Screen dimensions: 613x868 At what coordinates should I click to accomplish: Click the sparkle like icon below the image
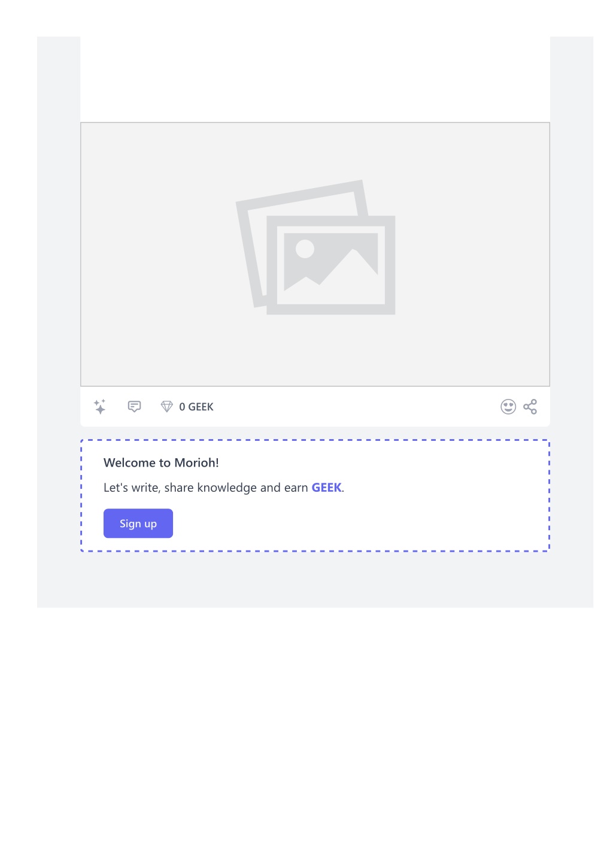click(x=100, y=407)
